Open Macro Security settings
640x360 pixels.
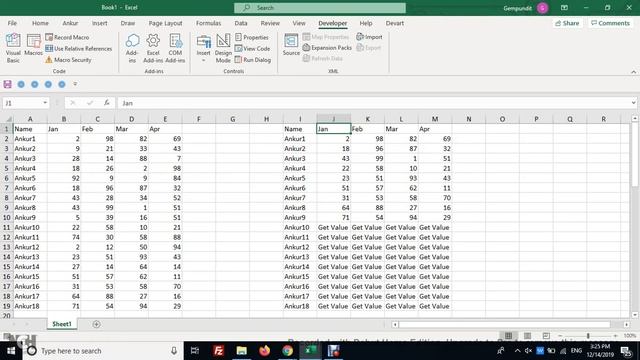68,60
